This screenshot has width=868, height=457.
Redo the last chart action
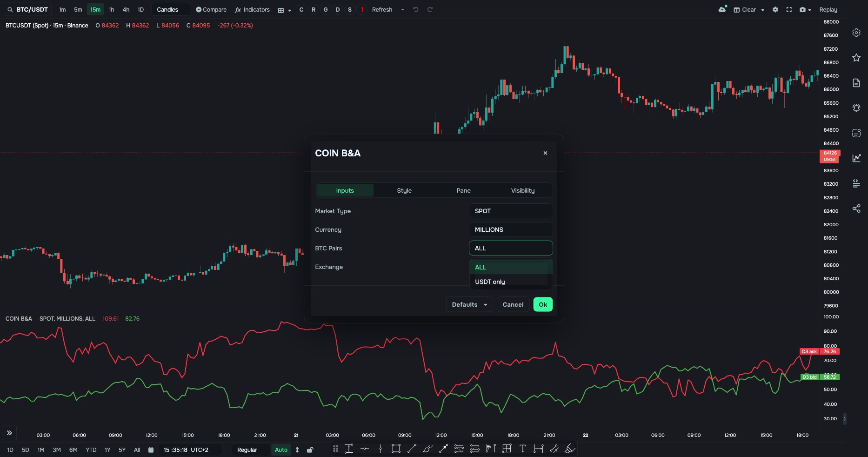coord(430,9)
